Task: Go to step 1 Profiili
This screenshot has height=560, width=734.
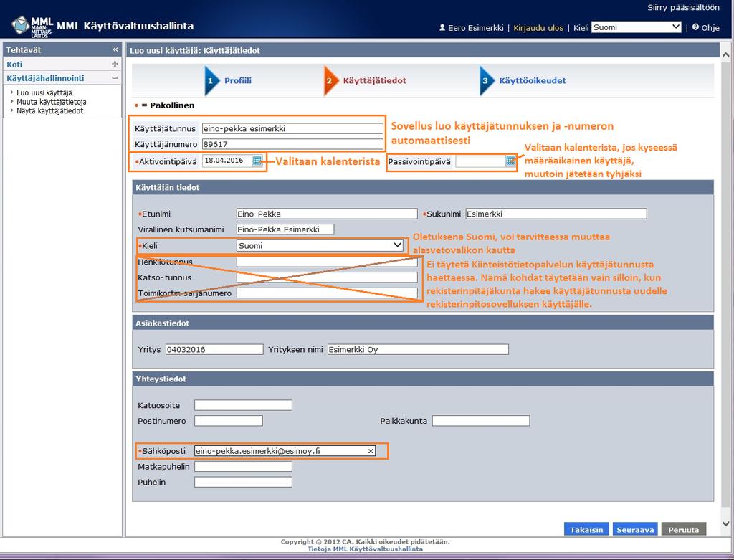Action: coord(229,80)
